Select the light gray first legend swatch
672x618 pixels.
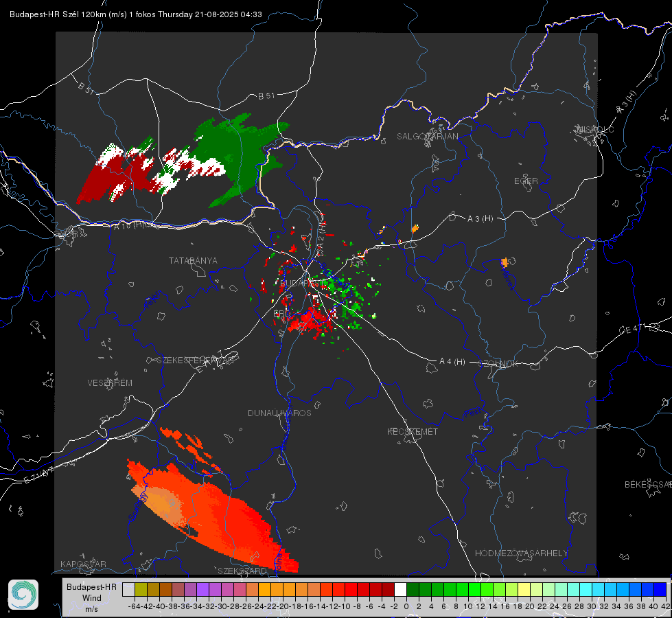(128, 590)
